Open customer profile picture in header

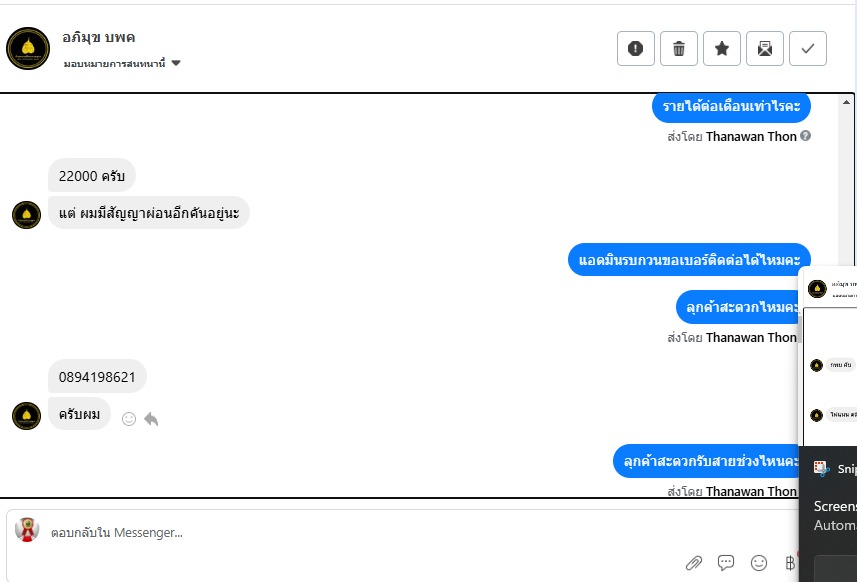pos(28,49)
